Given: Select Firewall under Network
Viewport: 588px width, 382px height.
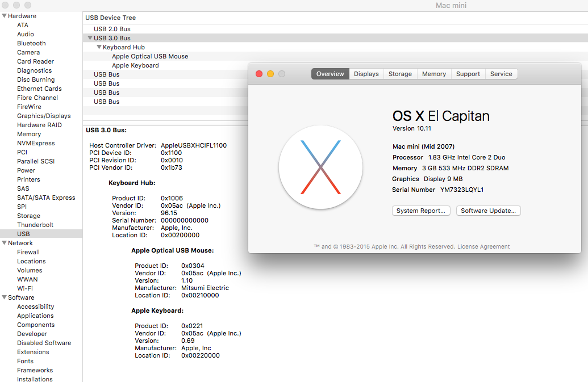Looking at the screenshot, I should pyautogui.click(x=28, y=252).
